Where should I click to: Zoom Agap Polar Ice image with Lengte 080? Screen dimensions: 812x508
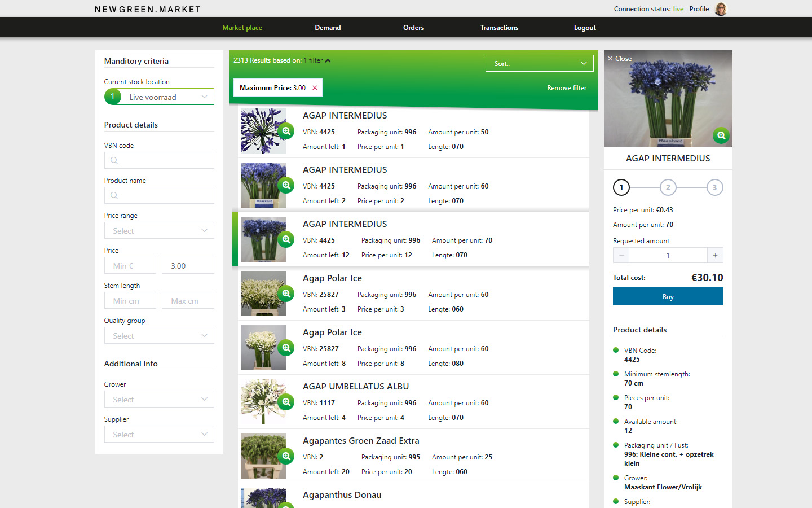point(286,348)
